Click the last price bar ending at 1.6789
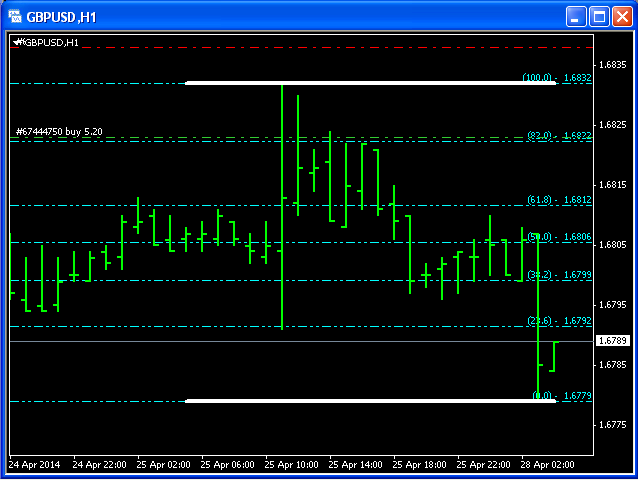Viewport: 640px width, 480px height. pos(554,356)
